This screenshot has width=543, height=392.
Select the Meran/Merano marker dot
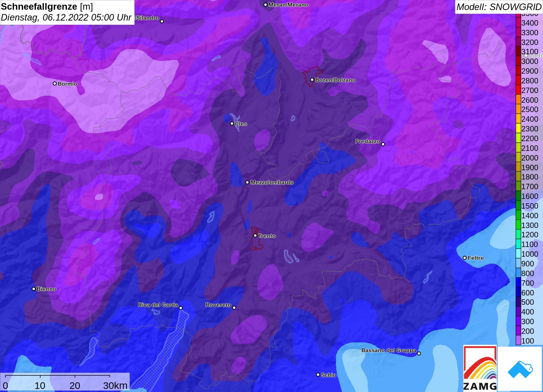click(265, 5)
